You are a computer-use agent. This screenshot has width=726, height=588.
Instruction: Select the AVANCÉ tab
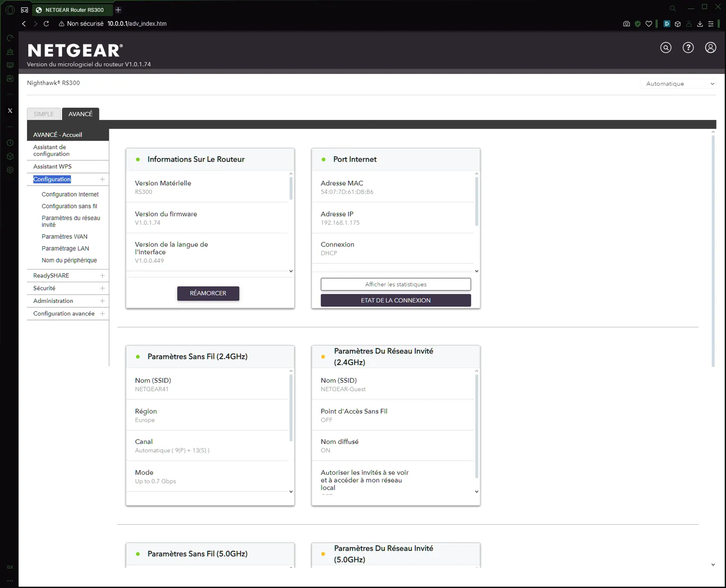(x=80, y=114)
